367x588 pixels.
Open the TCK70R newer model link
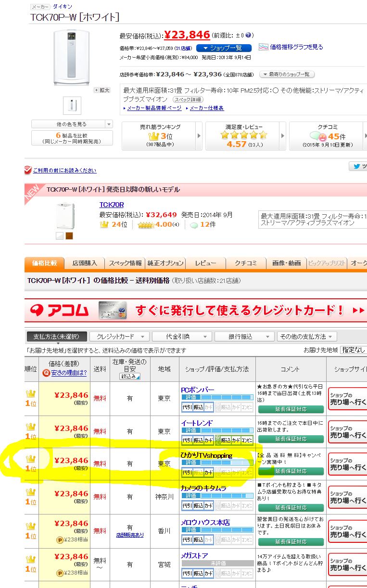pyautogui.click(x=112, y=205)
